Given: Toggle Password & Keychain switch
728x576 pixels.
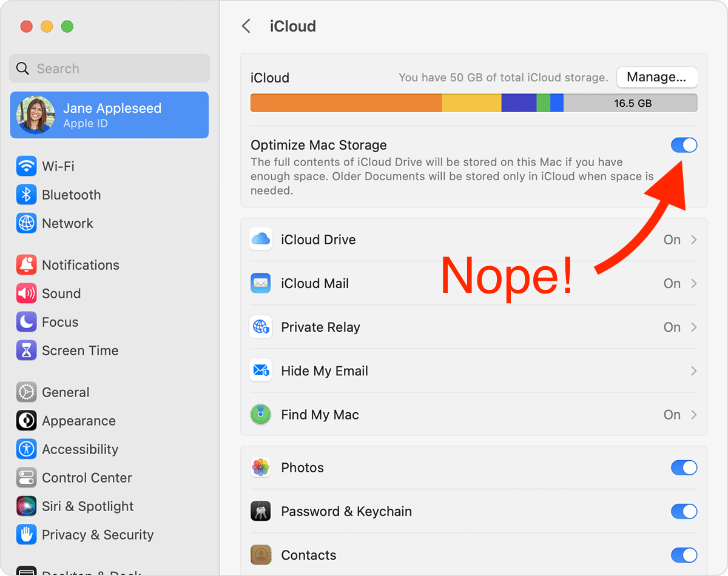Looking at the screenshot, I should point(684,511).
